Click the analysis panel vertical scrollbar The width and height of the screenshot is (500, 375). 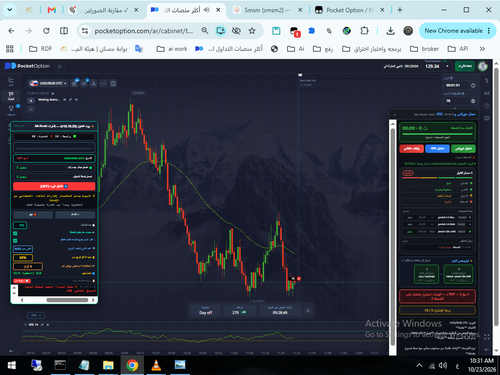point(393,237)
